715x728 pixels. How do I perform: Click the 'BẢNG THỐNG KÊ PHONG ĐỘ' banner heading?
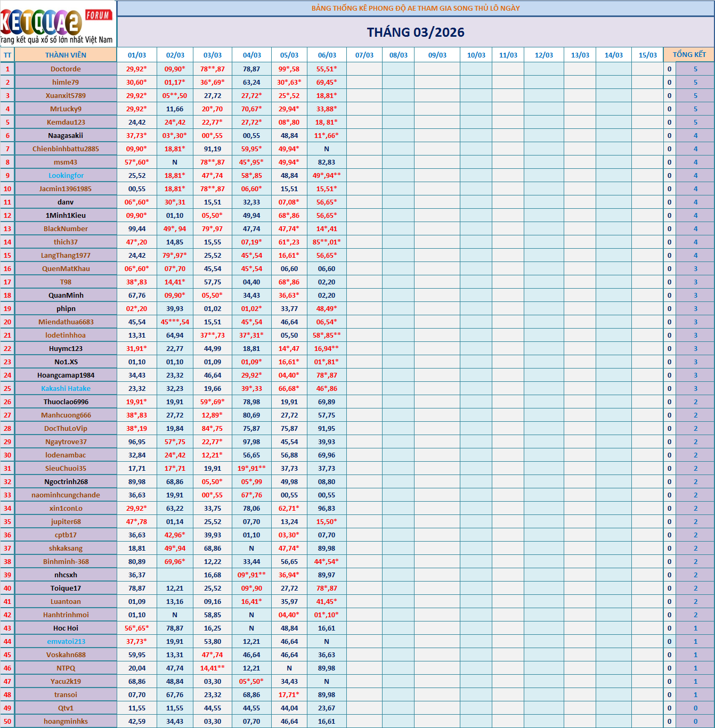click(x=416, y=8)
